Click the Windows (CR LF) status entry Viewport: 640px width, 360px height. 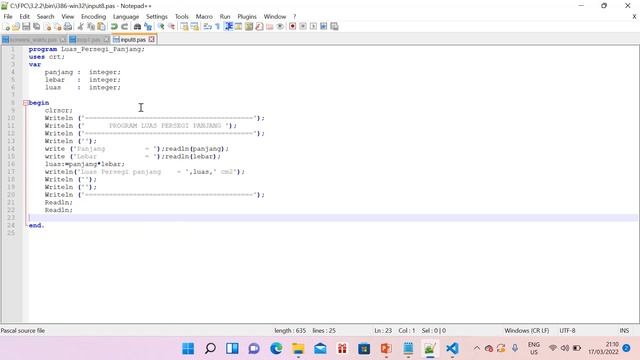coord(527,331)
